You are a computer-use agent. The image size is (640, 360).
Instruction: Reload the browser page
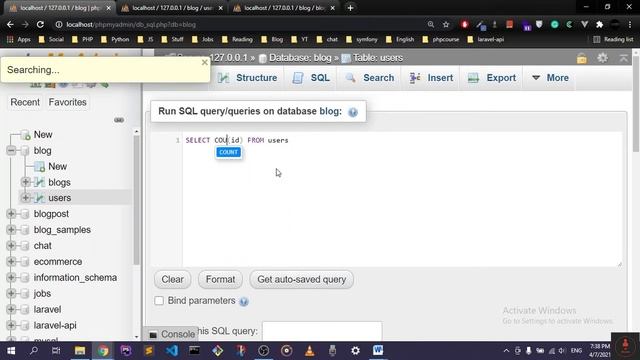click(x=40, y=24)
